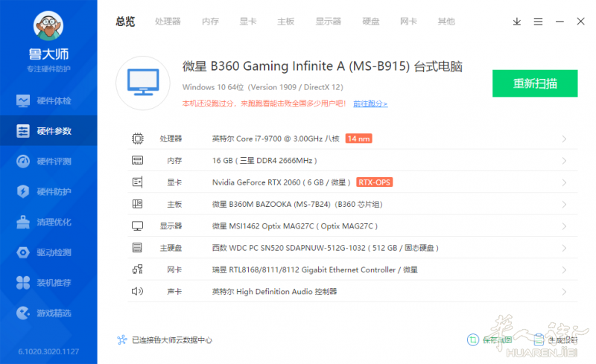The height and width of the screenshot is (364, 596).
Task: Expand the 主硬盘 row chevron
Action: point(564,248)
